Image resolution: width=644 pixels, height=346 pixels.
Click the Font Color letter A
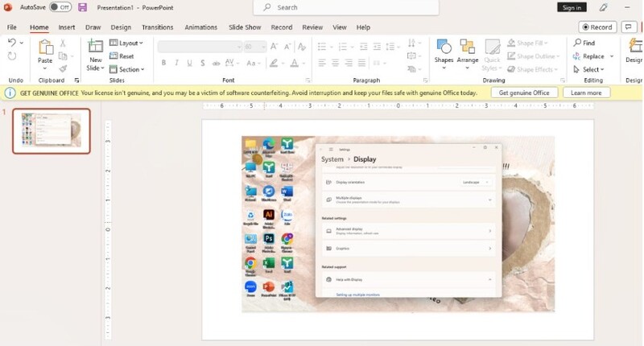(x=294, y=63)
